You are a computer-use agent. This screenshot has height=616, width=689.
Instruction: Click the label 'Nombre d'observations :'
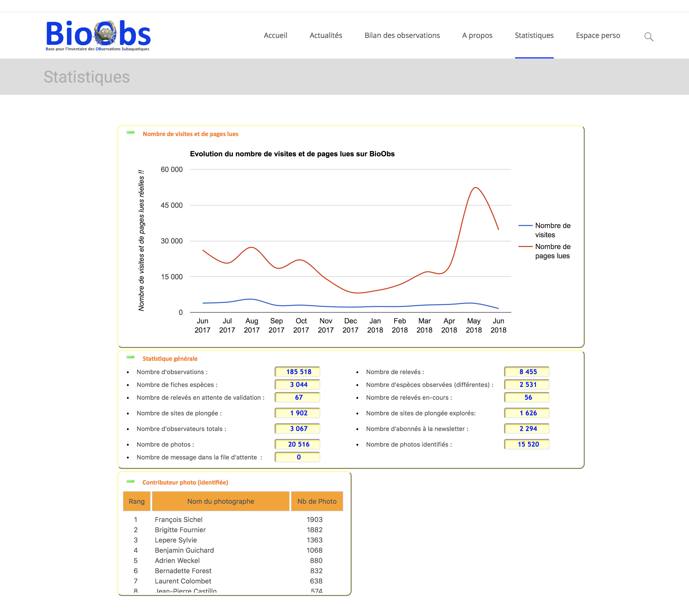coord(172,372)
